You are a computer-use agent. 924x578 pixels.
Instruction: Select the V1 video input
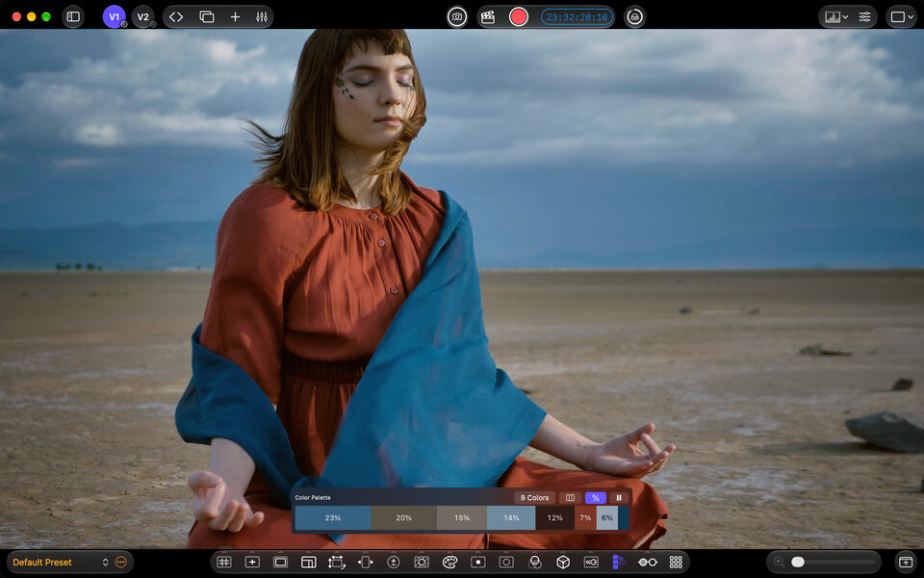114,17
